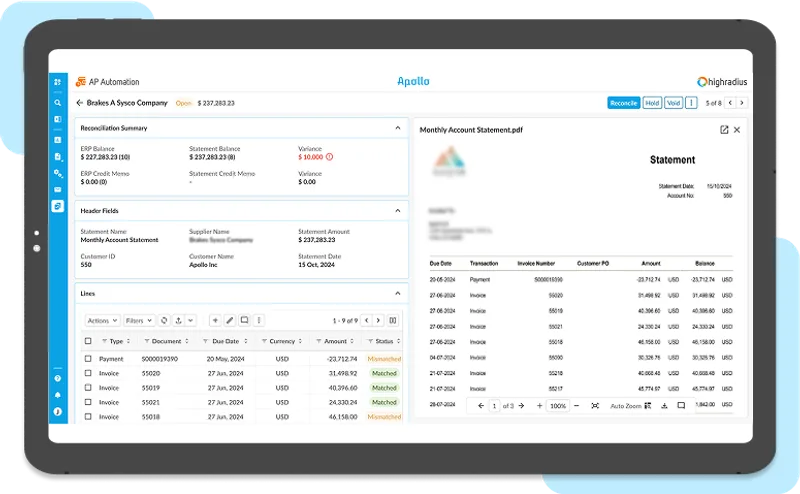Check the Invoice 55021 row checkbox
Screen dimensions: 800x494
tap(88, 402)
